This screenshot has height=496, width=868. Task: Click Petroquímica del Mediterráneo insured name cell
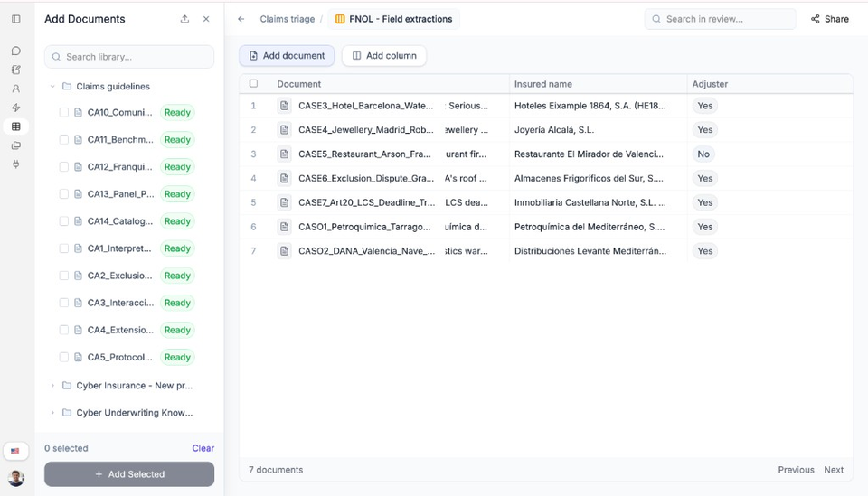pyautogui.click(x=590, y=227)
